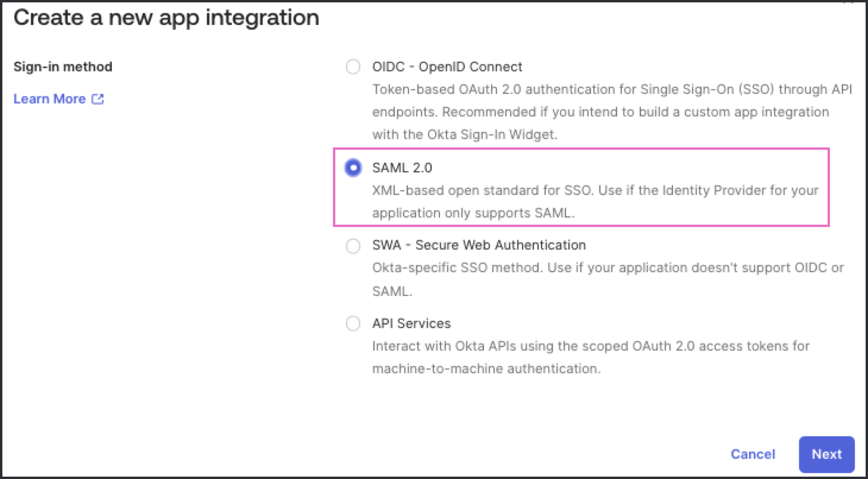
Task: Click the API Services label text
Action: click(x=411, y=324)
